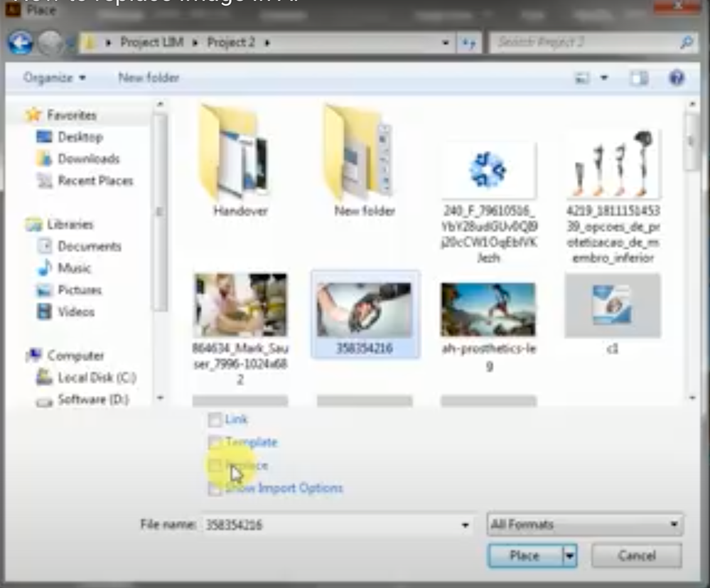Viewport: 710px width, 588px height.
Task: Enable the Link checkbox
Action: tap(215, 419)
